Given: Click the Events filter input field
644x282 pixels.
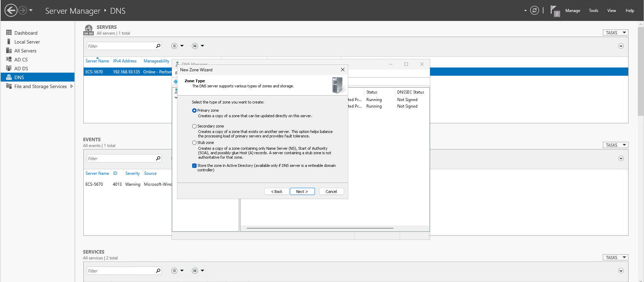Looking at the screenshot, I should (121, 159).
